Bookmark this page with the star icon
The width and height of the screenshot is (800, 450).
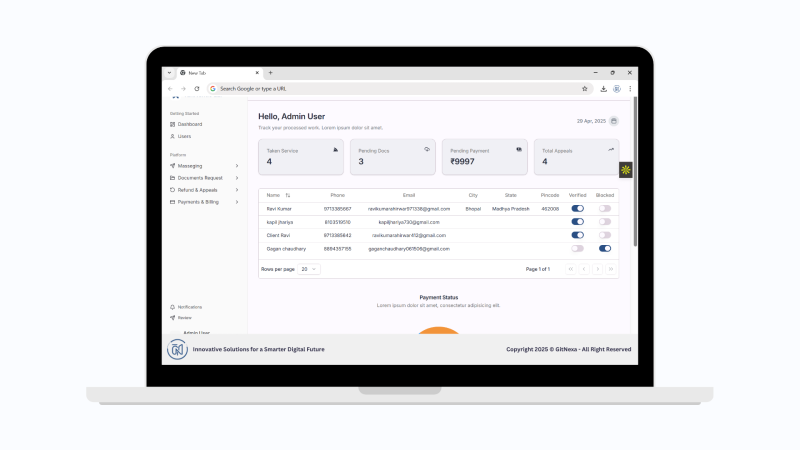[585, 88]
